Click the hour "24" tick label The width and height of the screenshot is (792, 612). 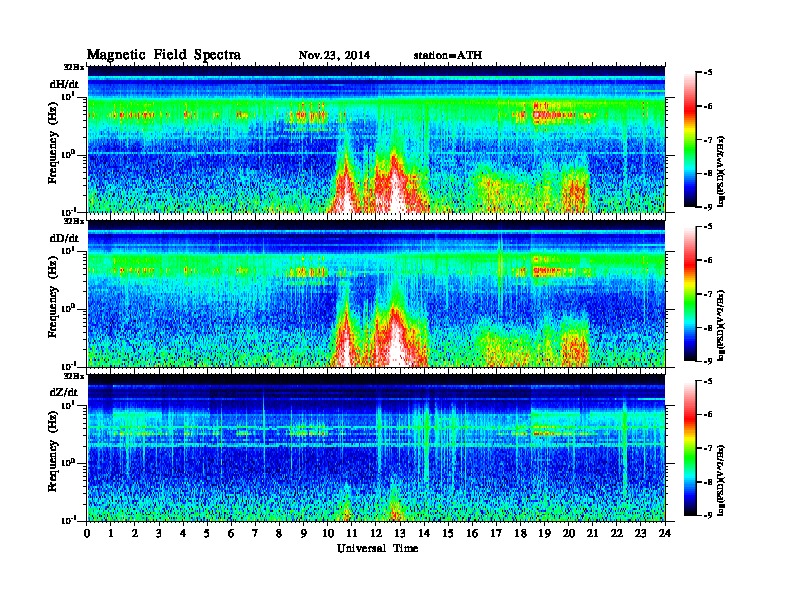[665, 534]
